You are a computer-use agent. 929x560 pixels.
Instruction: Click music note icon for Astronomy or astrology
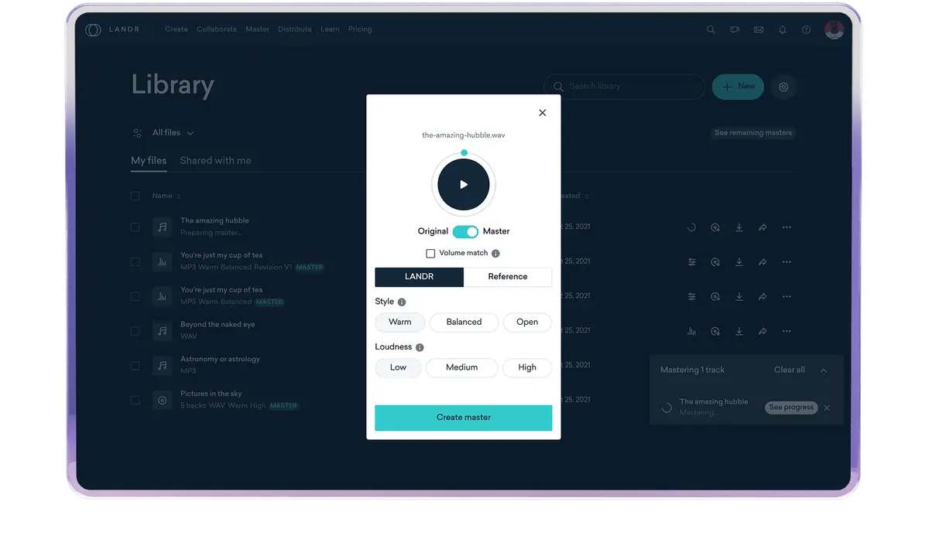(x=162, y=366)
